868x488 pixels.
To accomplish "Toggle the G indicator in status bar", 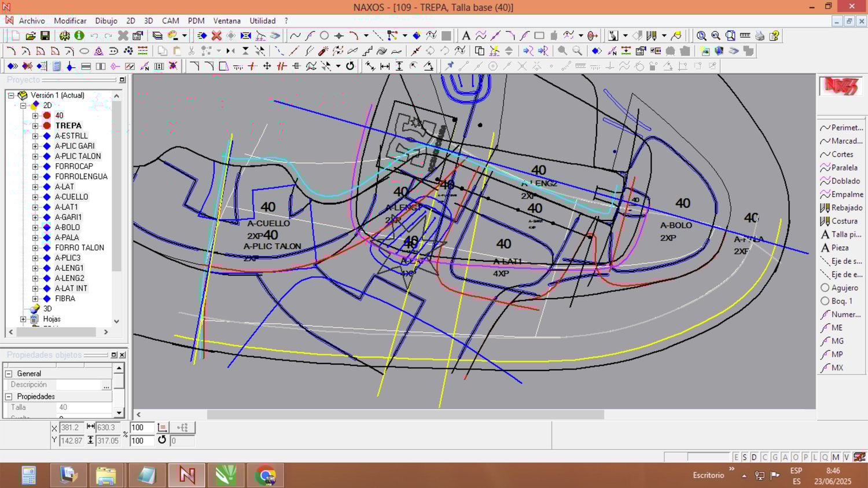I will click(775, 457).
